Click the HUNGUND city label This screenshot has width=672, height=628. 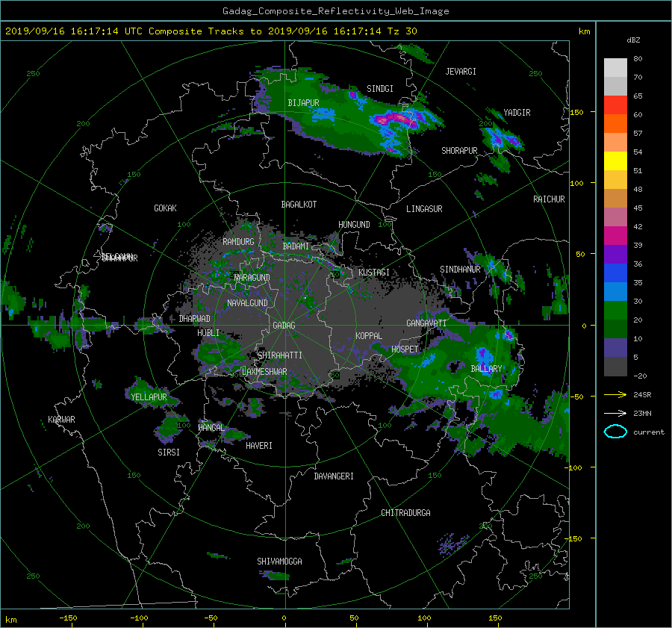[354, 225]
